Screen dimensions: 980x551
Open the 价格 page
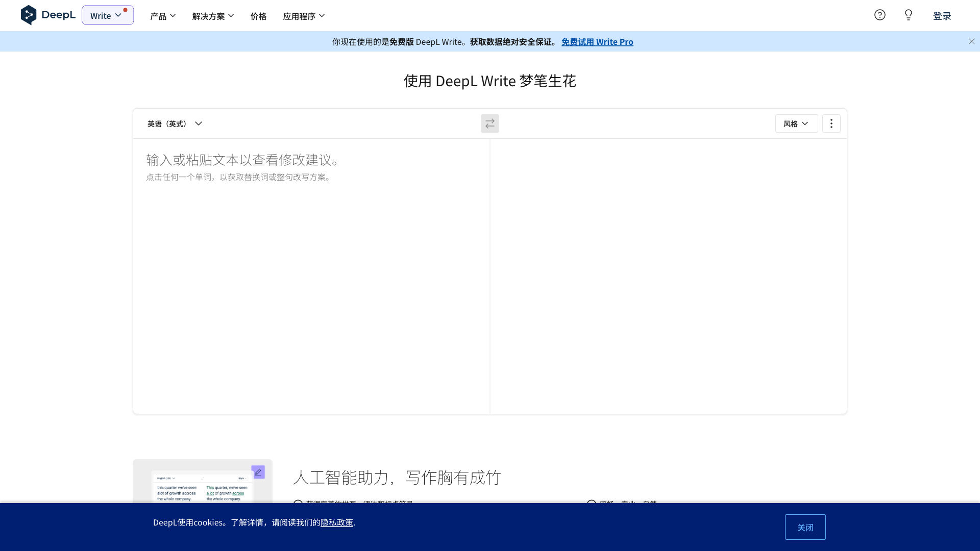[x=258, y=16]
